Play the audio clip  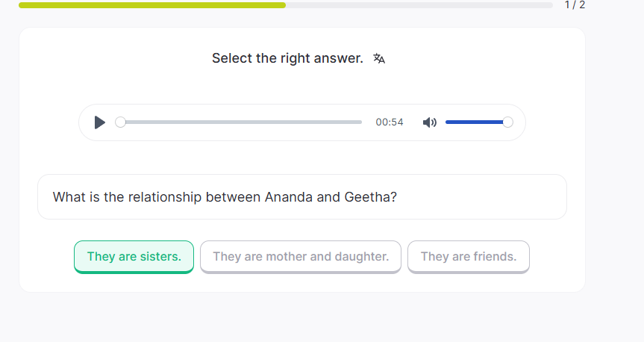pyautogui.click(x=100, y=122)
